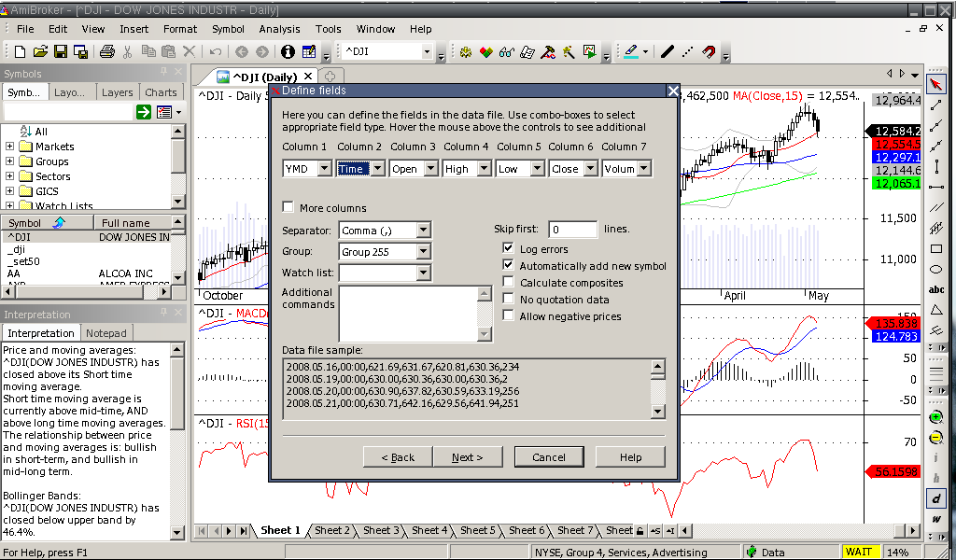This screenshot has width=956, height=560.
Task: Select the dotted line style icon
Action: tap(688, 51)
